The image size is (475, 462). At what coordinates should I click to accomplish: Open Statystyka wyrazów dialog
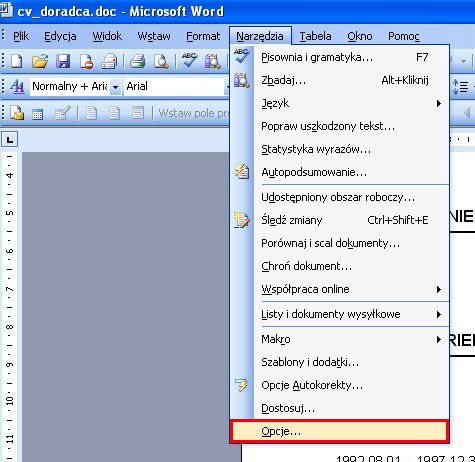pos(340,149)
